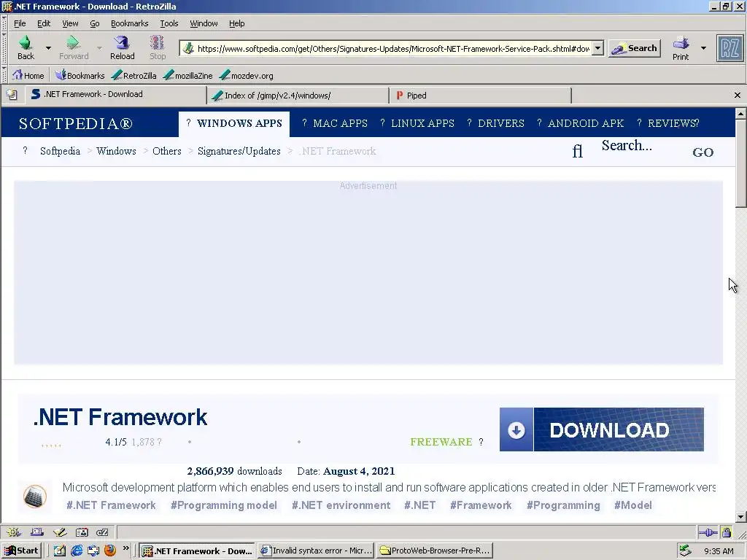Click the big DOWNLOAD button
The height and width of the screenshot is (560, 747).
(602, 429)
